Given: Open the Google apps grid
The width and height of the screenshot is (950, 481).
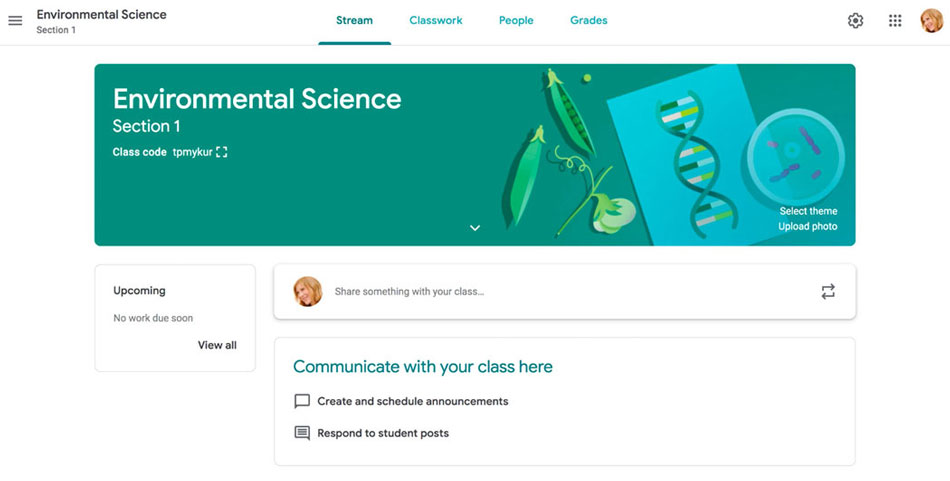Looking at the screenshot, I should pyautogui.click(x=895, y=21).
